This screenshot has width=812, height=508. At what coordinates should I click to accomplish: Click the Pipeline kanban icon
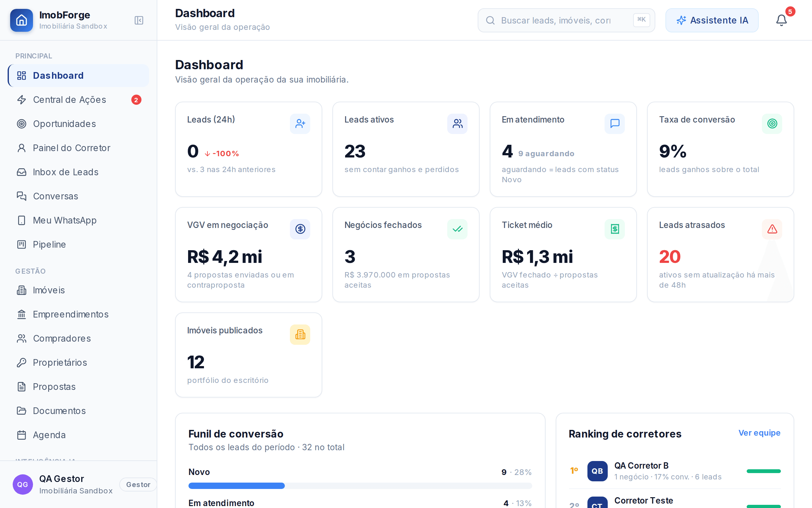pos(22,244)
